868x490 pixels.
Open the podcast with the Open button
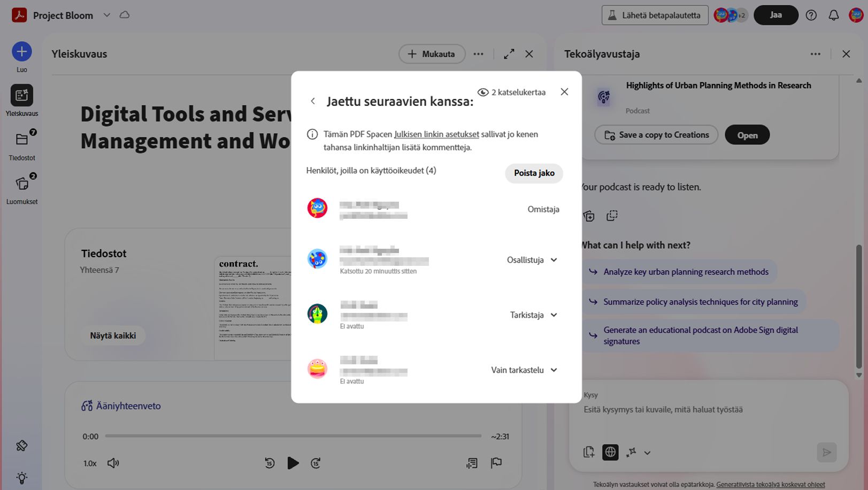coord(747,135)
